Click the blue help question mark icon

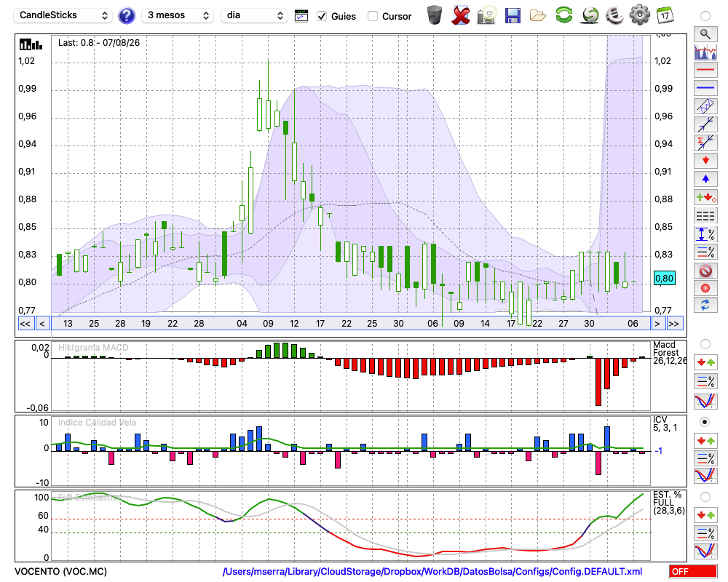point(126,15)
